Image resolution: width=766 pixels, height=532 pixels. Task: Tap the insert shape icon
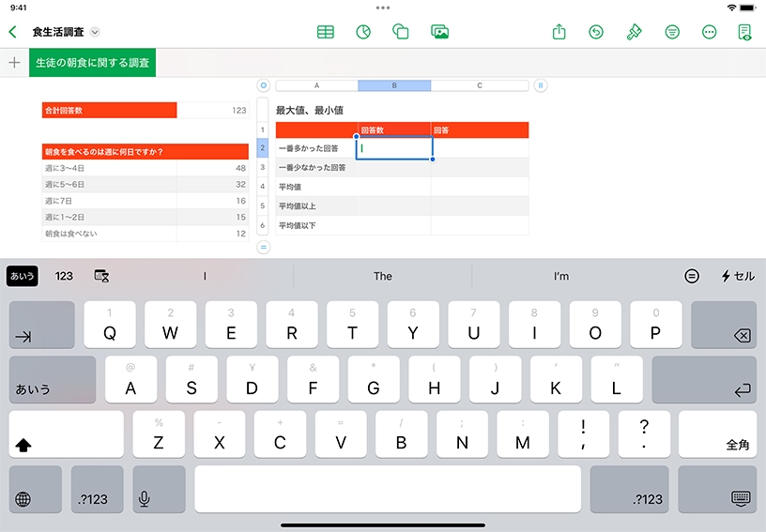[401, 32]
